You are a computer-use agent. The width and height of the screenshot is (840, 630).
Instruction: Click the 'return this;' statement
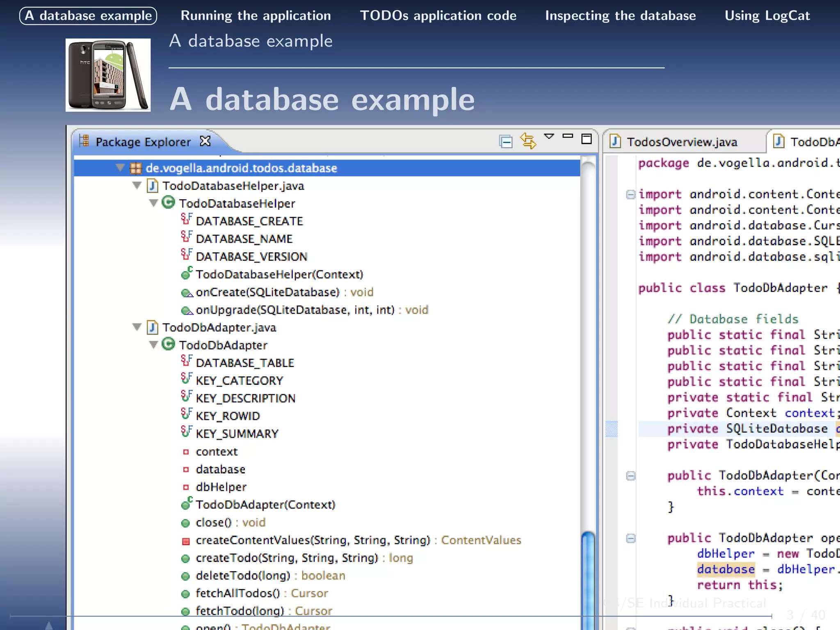pos(740,585)
